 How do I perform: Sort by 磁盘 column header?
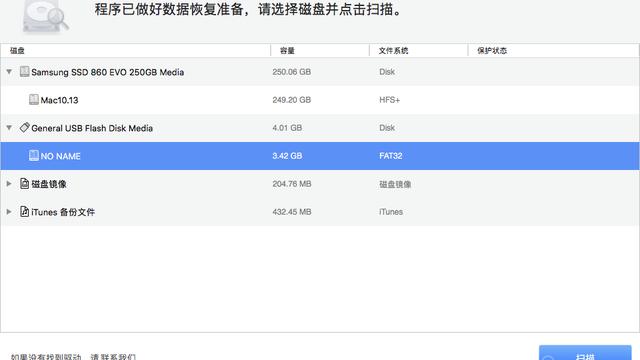[135, 51]
